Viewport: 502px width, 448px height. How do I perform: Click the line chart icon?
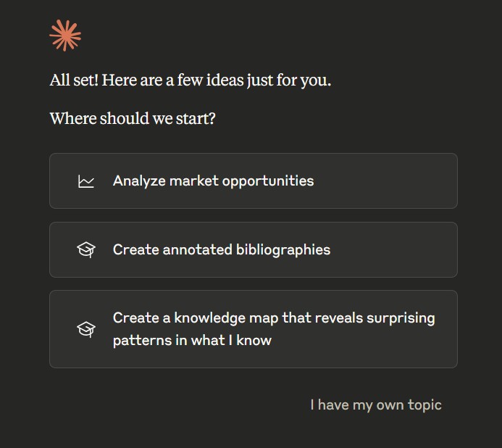(x=86, y=181)
